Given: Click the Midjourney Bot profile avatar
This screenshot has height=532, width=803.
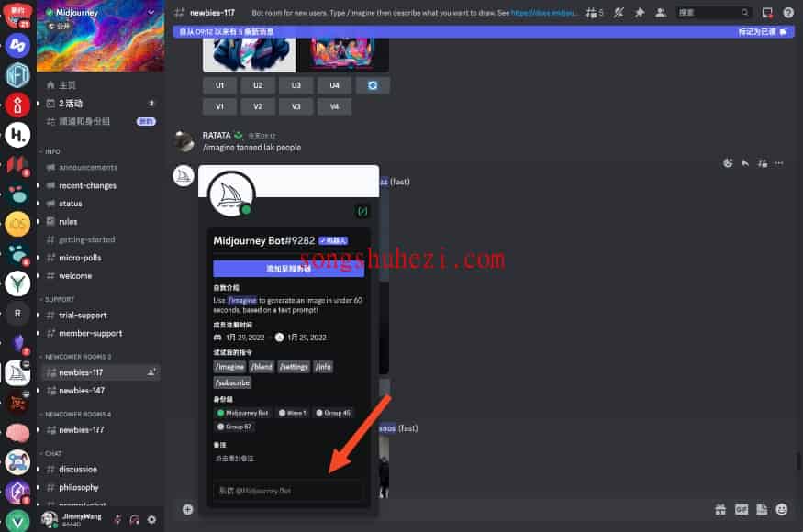Looking at the screenshot, I should 231,194.
